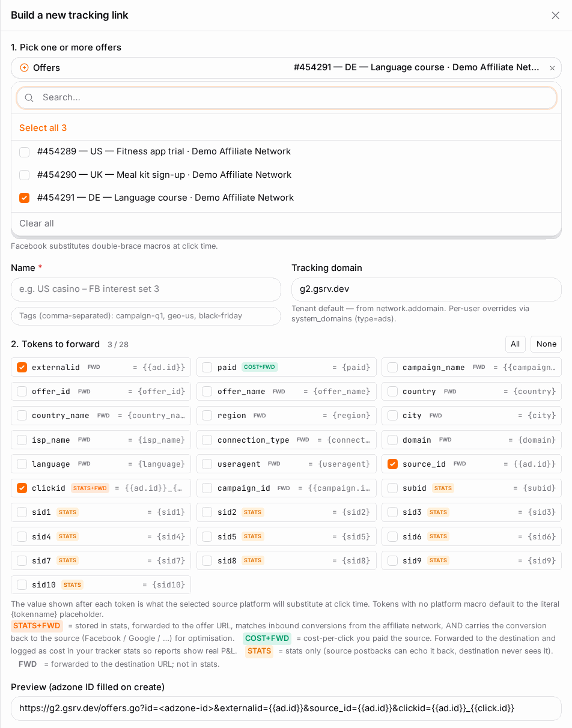Click the COST+FWD badge on the paid token

point(260,367)
